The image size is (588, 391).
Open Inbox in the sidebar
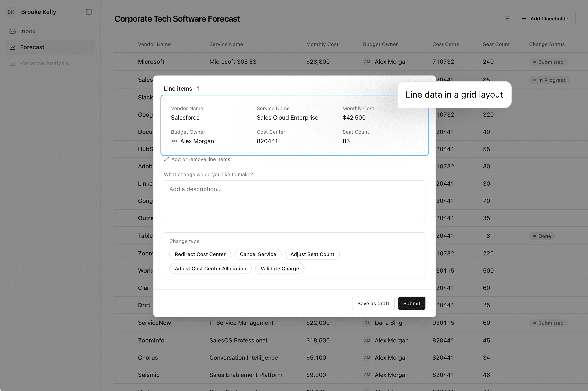[x=50, y=31]
